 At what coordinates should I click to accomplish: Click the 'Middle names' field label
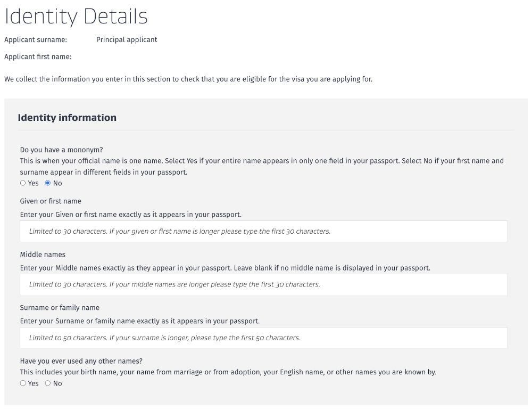(43, 255)
